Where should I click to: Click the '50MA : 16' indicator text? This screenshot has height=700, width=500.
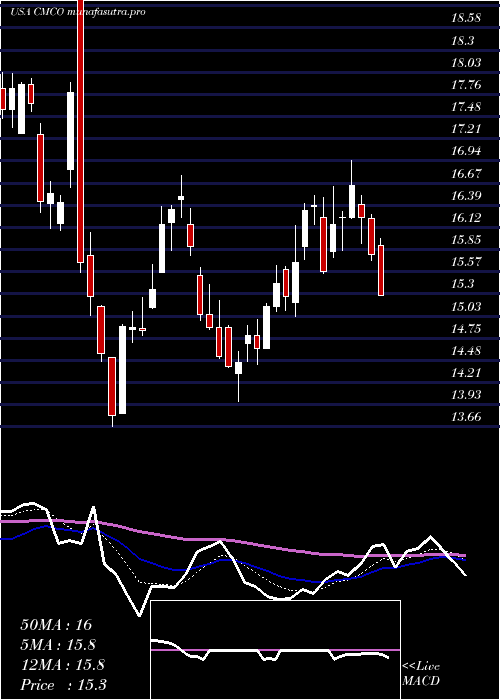pos(56,625)
